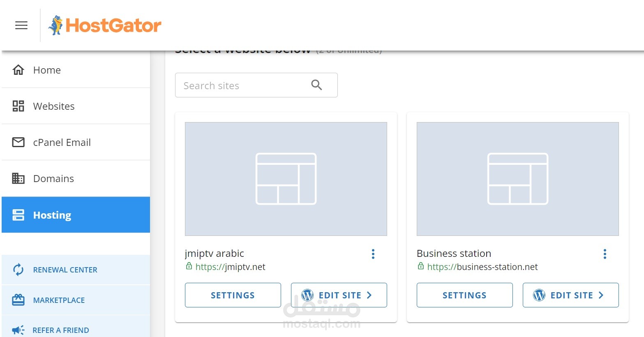
Task: Click the HostGator logo
Action: tap(105, 25)
